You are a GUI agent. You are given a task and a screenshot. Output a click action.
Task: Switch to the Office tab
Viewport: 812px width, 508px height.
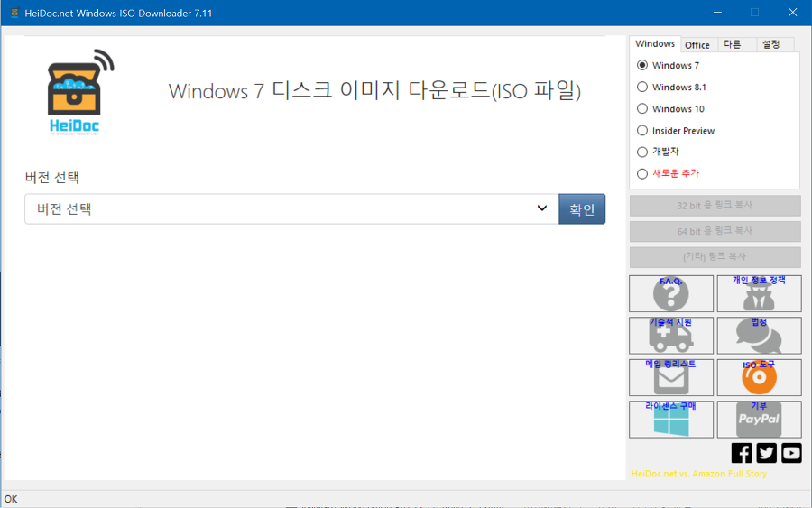(x=697, y=45)
